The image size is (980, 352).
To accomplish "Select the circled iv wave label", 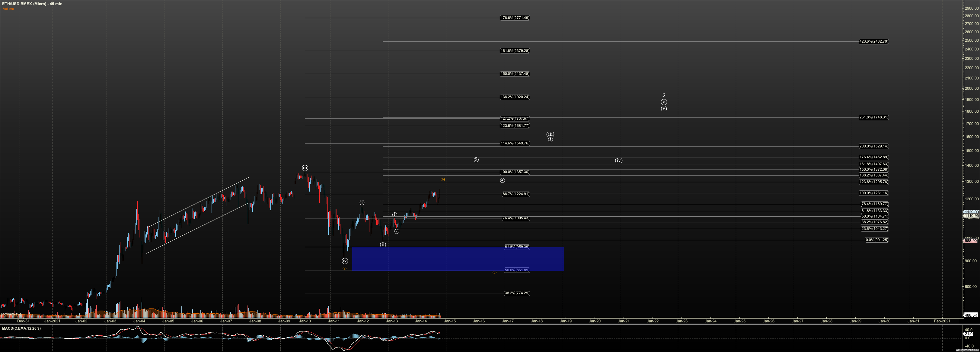I will pyautogui.click(x=344, y=261).
